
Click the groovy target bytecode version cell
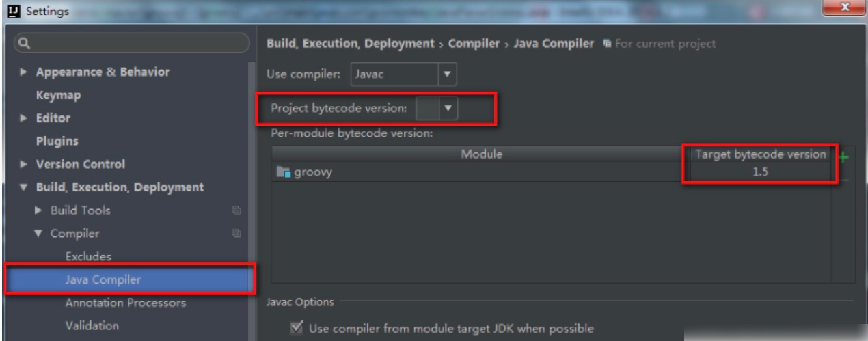pyautogui.click(x=760, y=172)
